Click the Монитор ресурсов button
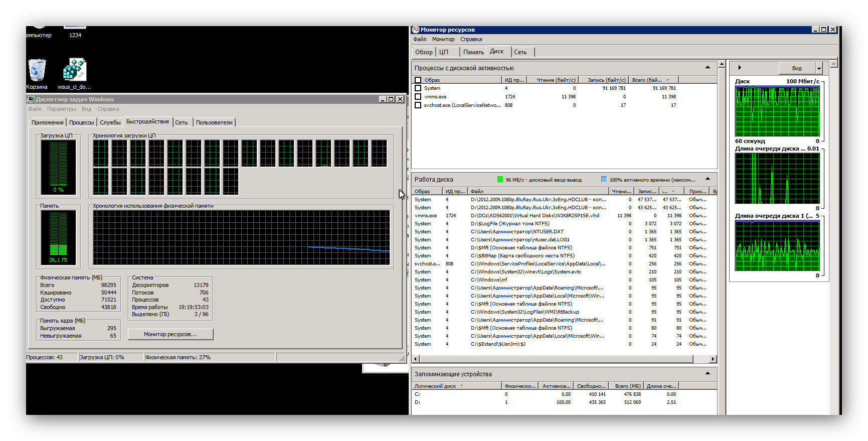 pyautogui.click(x=170, y=334)
